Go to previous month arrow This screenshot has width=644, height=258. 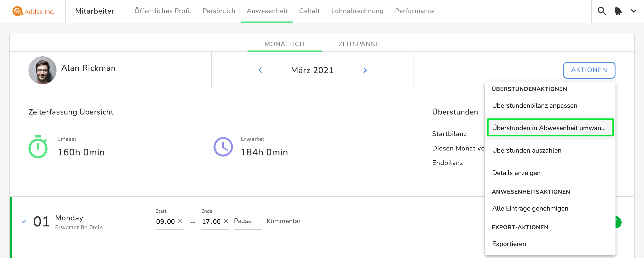pyautogui.click(x=260, y=70)
